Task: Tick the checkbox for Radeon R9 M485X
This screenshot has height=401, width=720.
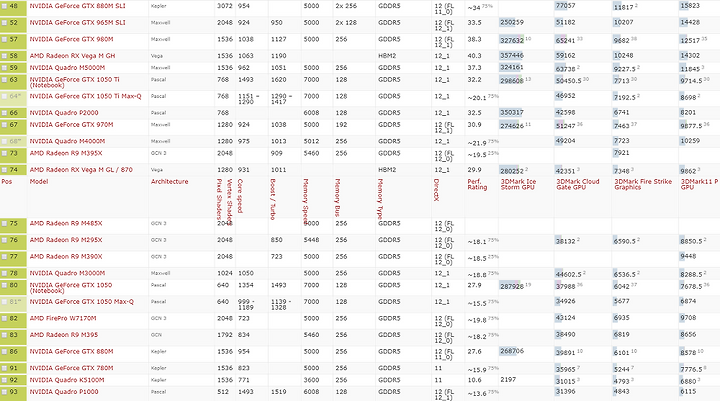Action: pyautogui.click(x=5, y=224)
